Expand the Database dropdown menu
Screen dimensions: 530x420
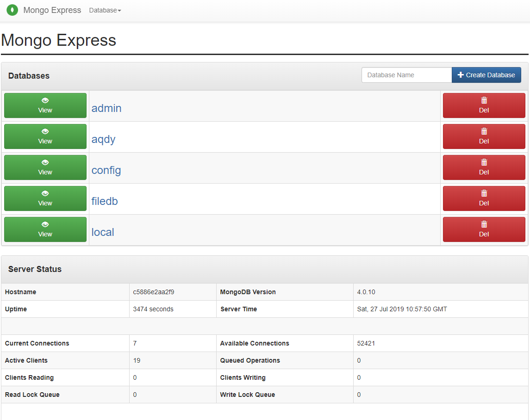pos(105,11)
